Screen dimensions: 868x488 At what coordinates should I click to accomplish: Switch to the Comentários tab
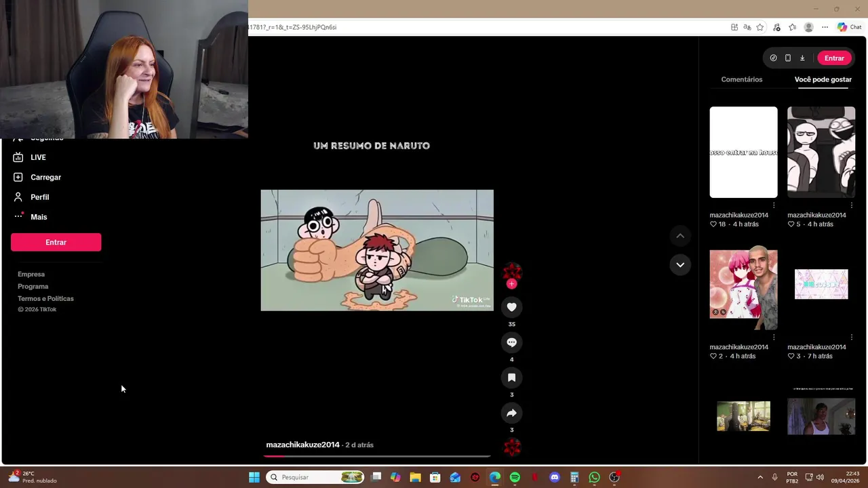[741, 79]
